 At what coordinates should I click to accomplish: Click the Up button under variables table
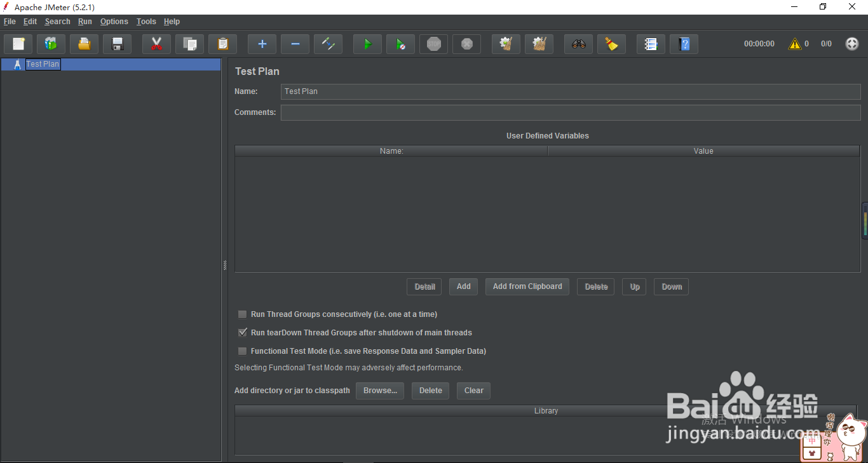(x=635, y=286)
